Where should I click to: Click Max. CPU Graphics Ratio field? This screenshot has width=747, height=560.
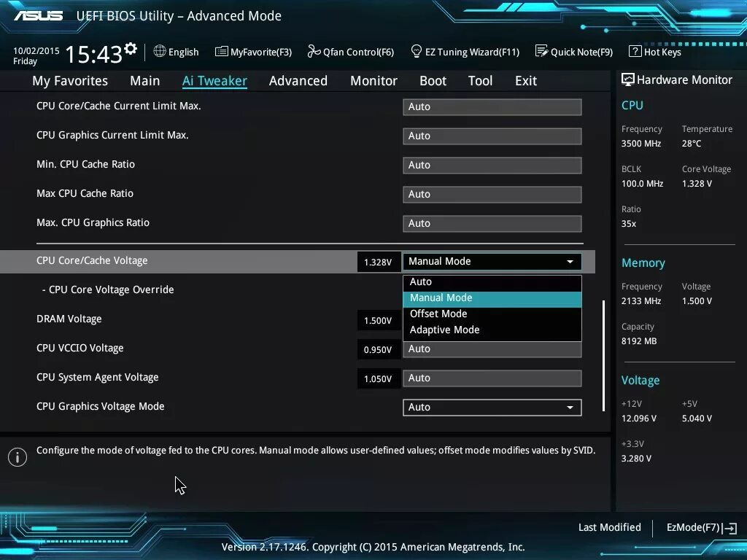[492, 223]
